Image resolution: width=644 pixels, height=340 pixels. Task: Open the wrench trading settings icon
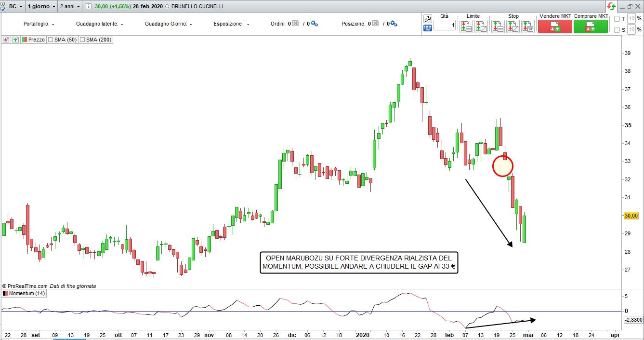point(427,18)
